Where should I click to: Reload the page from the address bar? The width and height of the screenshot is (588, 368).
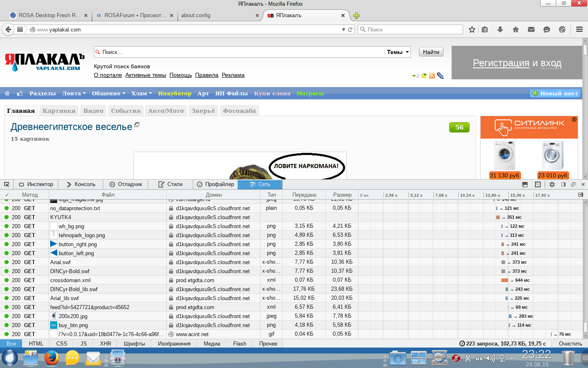pyautogui.click(x=350, y=29)
